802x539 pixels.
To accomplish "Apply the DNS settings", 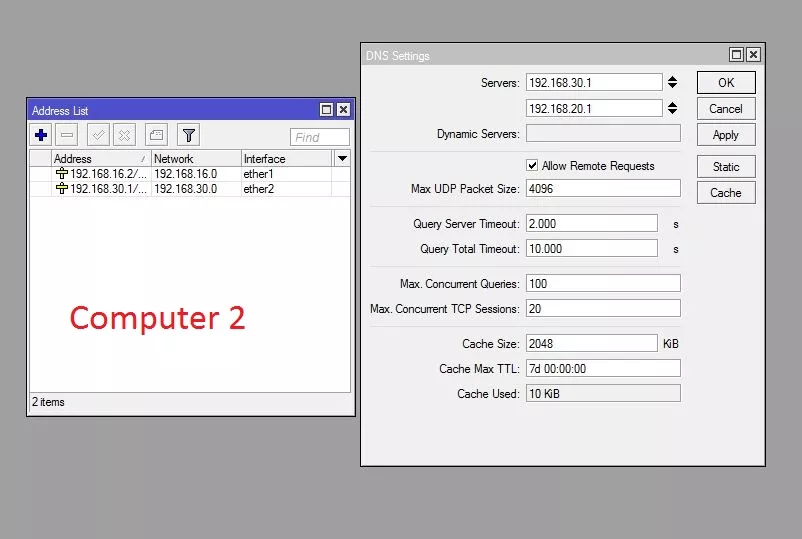I will pos(726,135).
